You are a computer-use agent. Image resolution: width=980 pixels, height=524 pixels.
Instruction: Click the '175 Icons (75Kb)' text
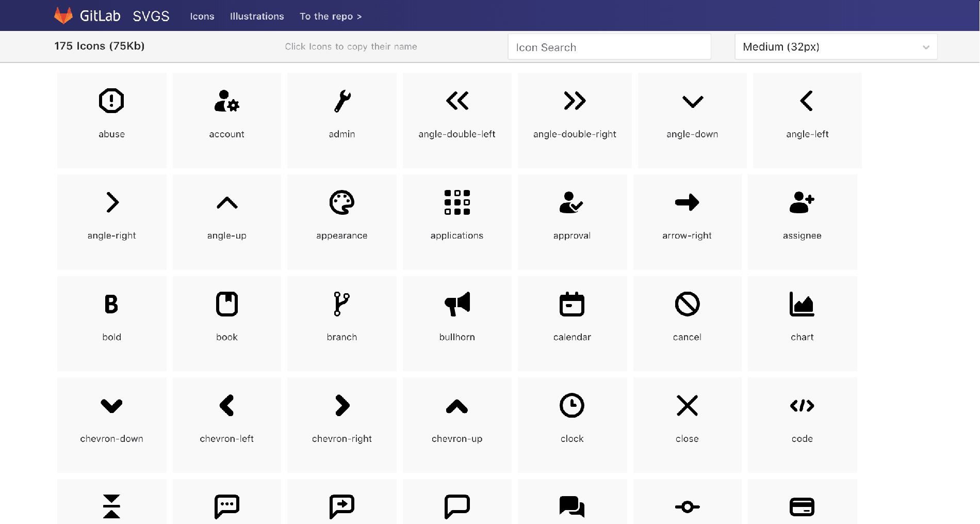coord(100,46)
